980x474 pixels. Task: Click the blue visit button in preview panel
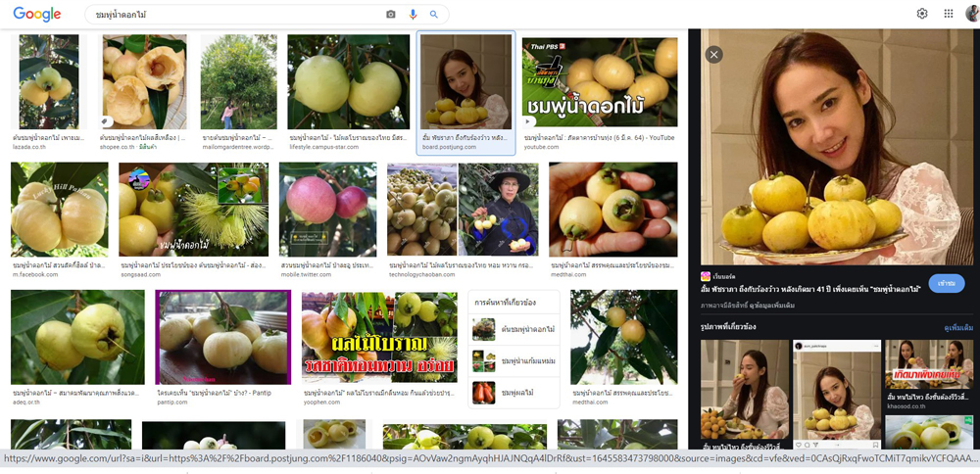click(947, 283)
